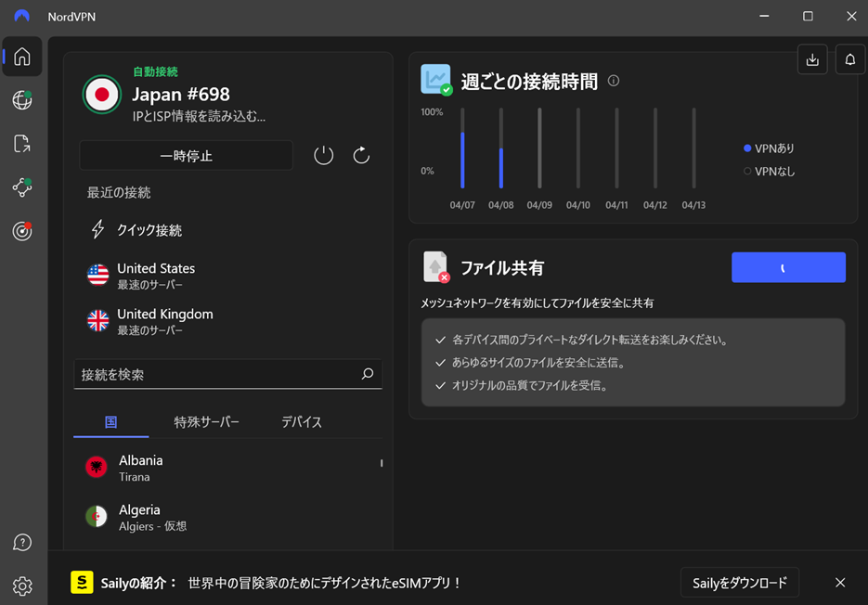Click the 04/07 usage bar
868x605 pixels.
(462, 148)
